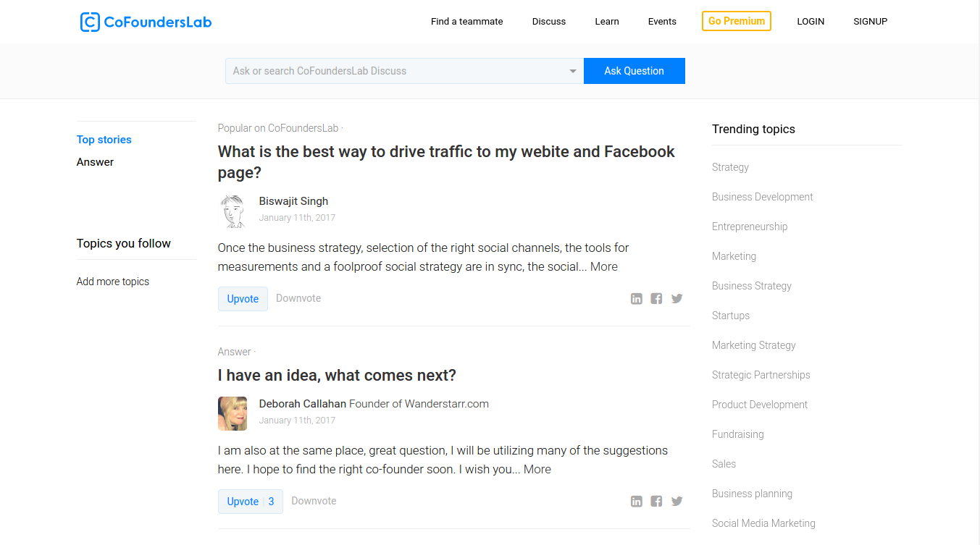Downvote the drive traffic question
980x545 pixels.
(298, 298)
